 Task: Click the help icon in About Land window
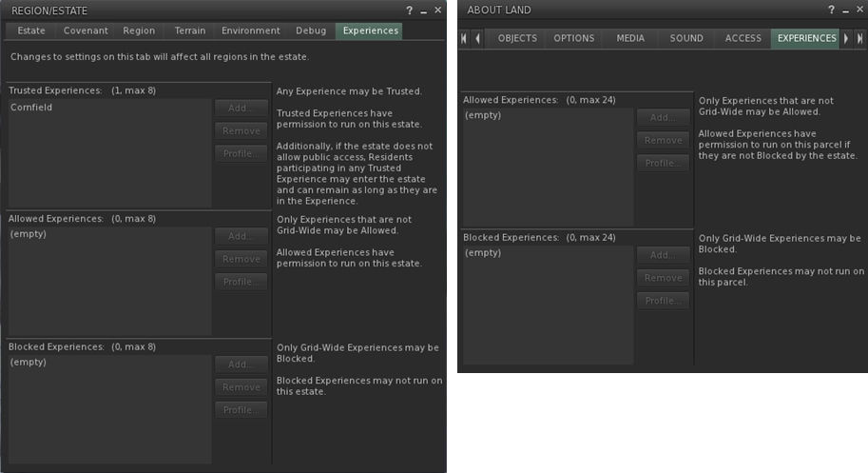tap(830, 10)
